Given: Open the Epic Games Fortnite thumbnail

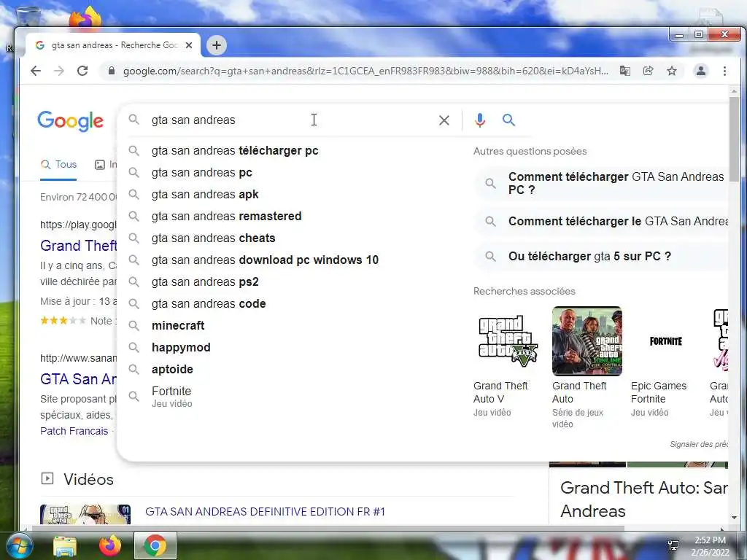Looking at the screenshot, I should coord(665,341).
